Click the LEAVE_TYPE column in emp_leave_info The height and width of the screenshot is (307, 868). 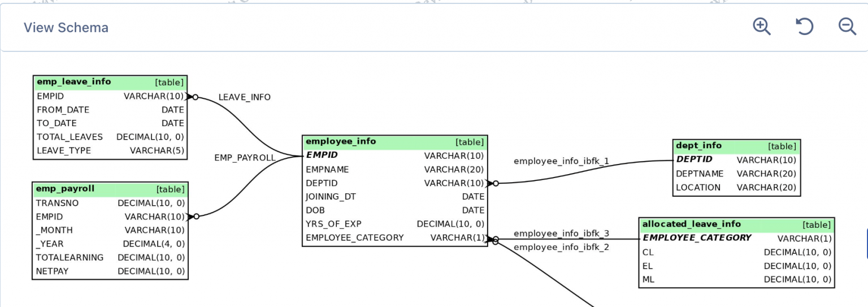(64, 151)
